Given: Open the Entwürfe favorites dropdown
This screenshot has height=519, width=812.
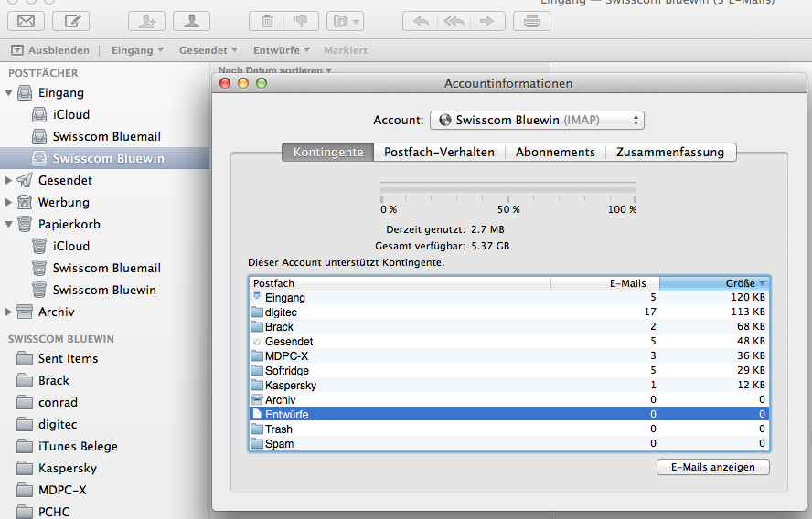Looking at the screenshot, I should click(x=282, y=50).
